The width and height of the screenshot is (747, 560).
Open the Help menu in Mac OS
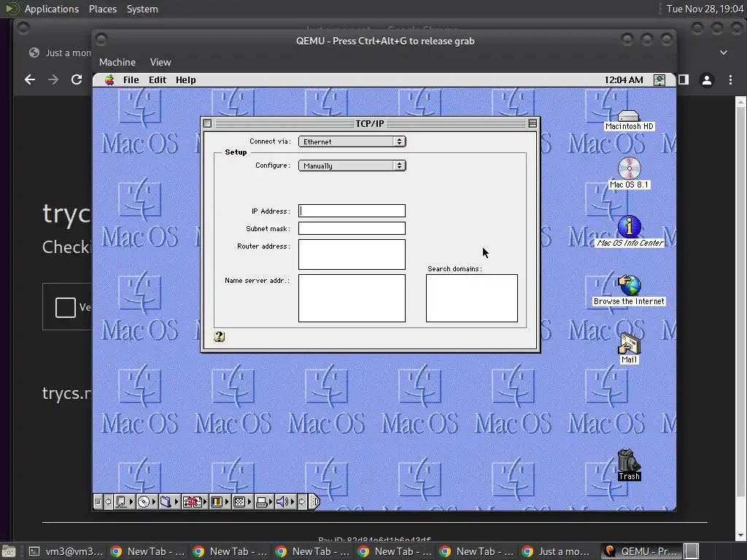tap(185, 80)
